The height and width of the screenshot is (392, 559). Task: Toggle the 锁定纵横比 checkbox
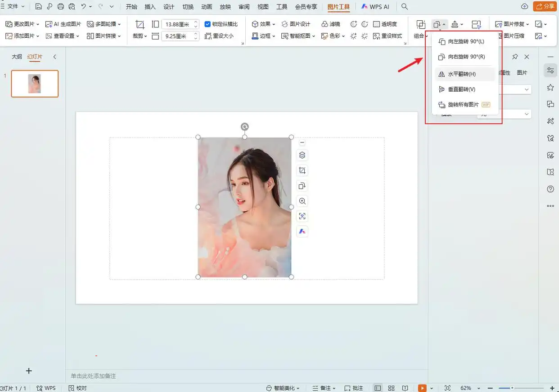(207, 24)
